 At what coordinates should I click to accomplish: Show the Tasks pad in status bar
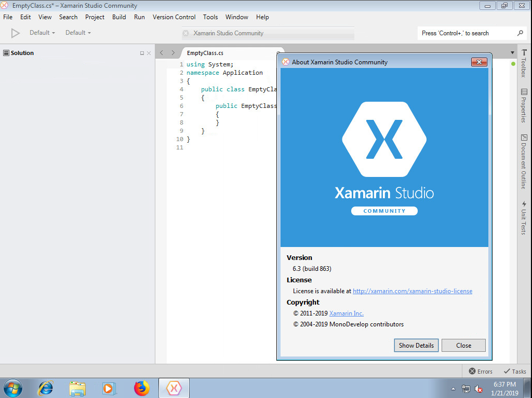514,371
